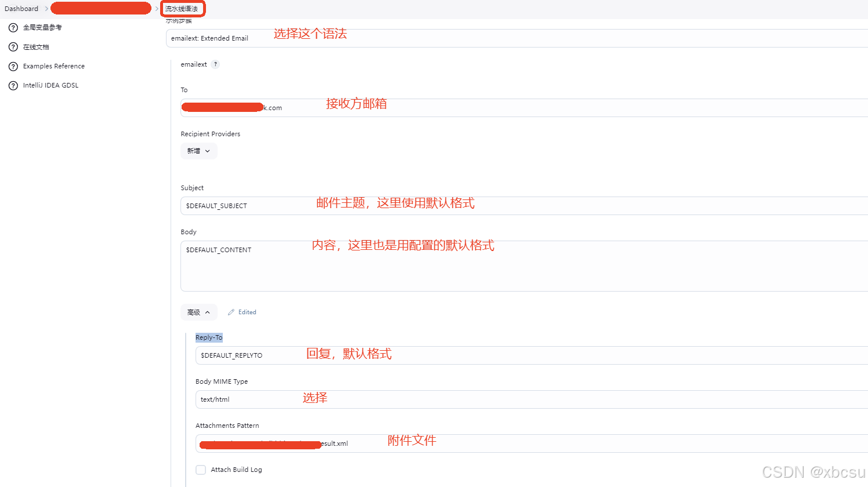The image size is (868, 487).
Task: Open the emailext: Extended Email step dropdown
Action: [517, 38]
